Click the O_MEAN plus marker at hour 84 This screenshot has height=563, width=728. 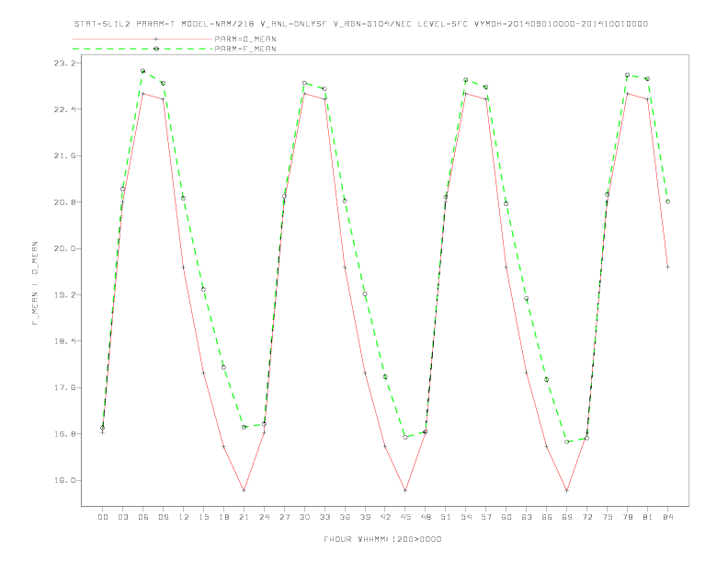click(668, 267)
